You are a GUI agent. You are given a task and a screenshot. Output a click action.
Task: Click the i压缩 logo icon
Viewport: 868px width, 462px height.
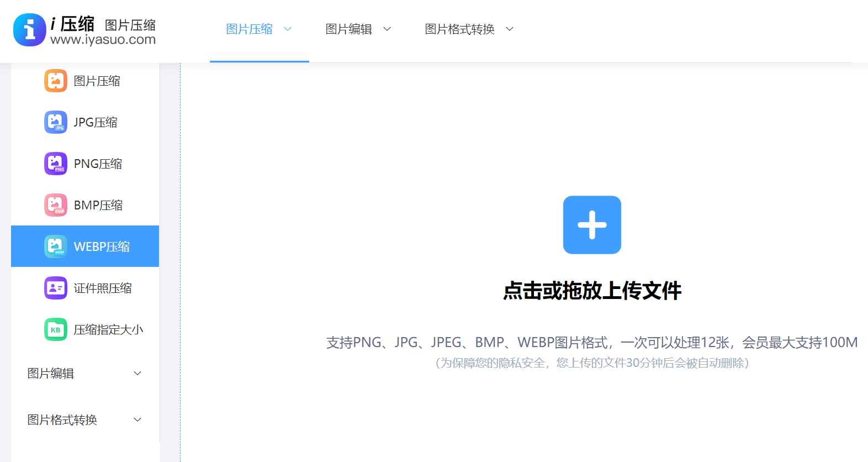(x=30, y=30)
